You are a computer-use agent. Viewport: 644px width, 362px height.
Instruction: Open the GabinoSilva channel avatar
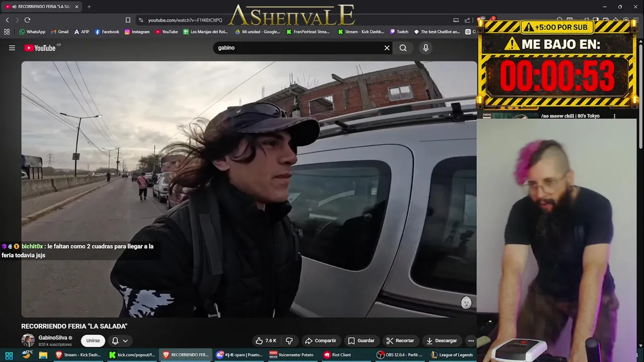click(28, 340)
